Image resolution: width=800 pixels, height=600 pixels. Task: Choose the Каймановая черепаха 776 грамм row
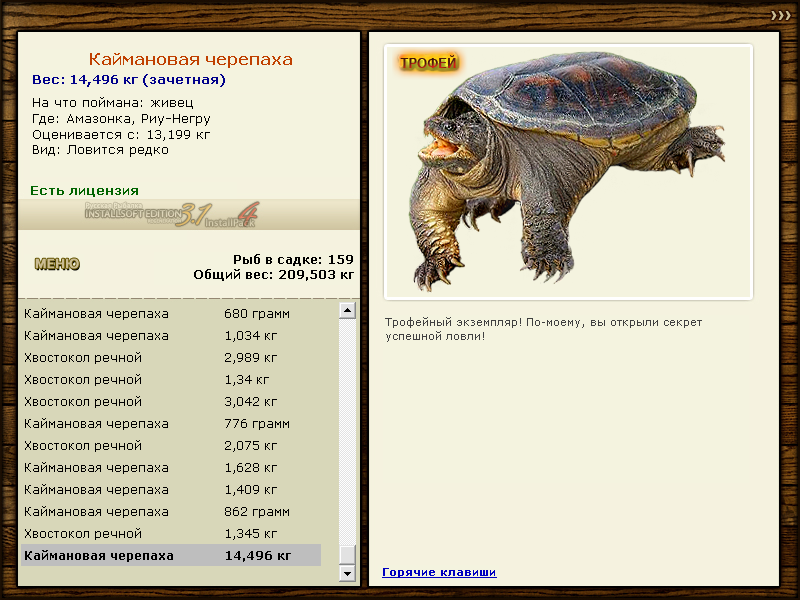pos(170,423)
